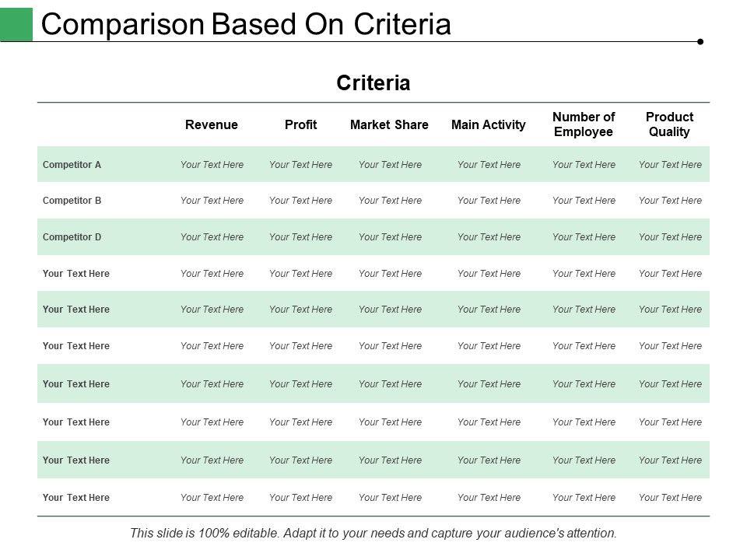Click Competitor A's Product Quality cell
Image resolution: width=747 pixels, height=560 pixels.
tap(670, 165)
